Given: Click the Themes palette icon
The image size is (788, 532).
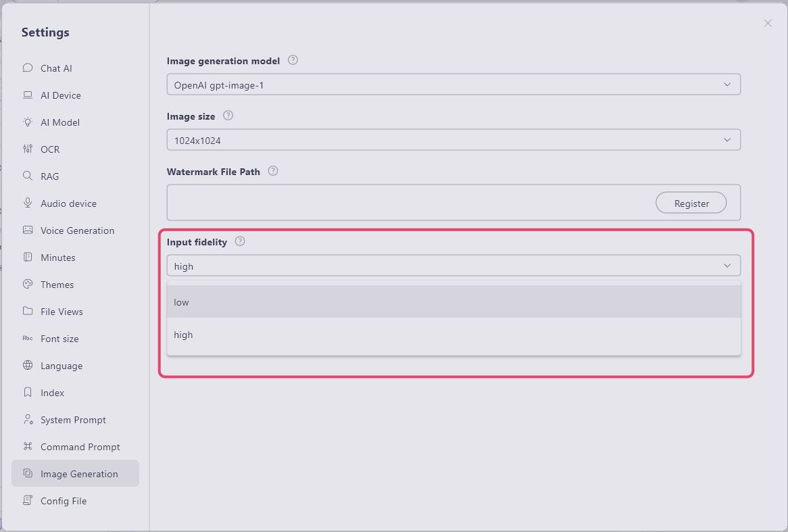Looking at the screenshot, I should coord(28,285).
